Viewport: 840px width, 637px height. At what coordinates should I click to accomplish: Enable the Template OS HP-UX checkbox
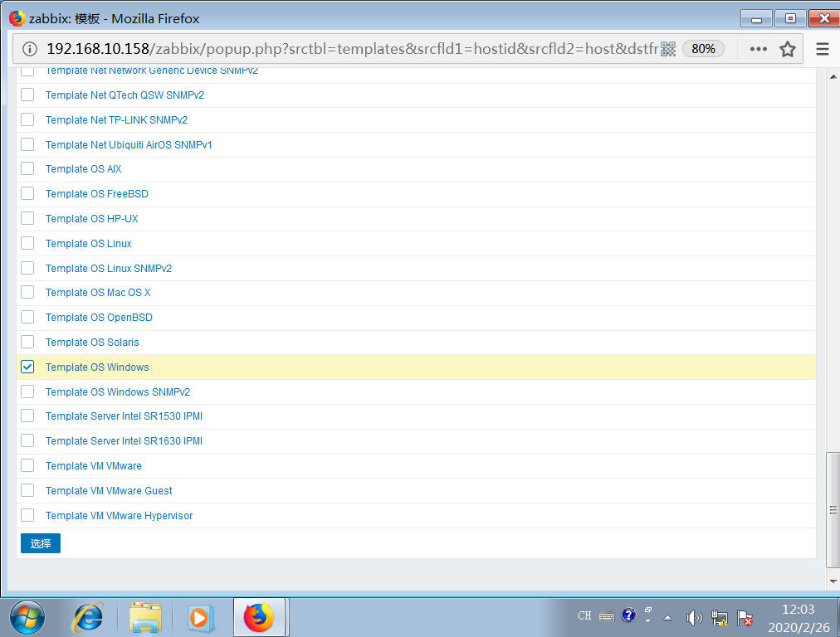point(27,218)
